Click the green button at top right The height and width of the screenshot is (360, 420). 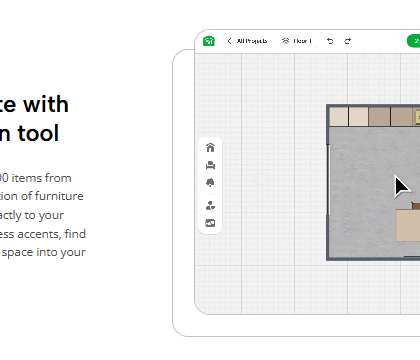[414, 41]
